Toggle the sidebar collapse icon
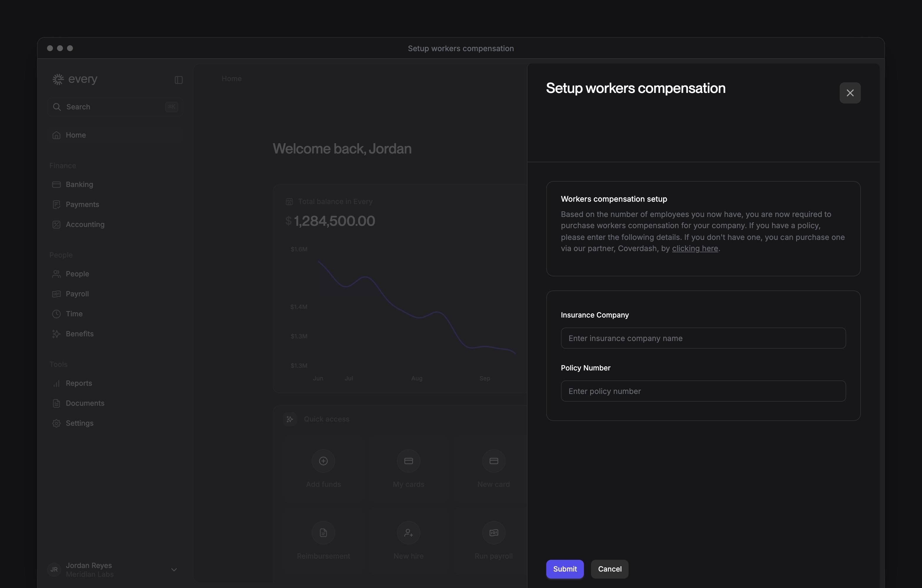This screenshot has height=588, width=922. coord(178,80)
